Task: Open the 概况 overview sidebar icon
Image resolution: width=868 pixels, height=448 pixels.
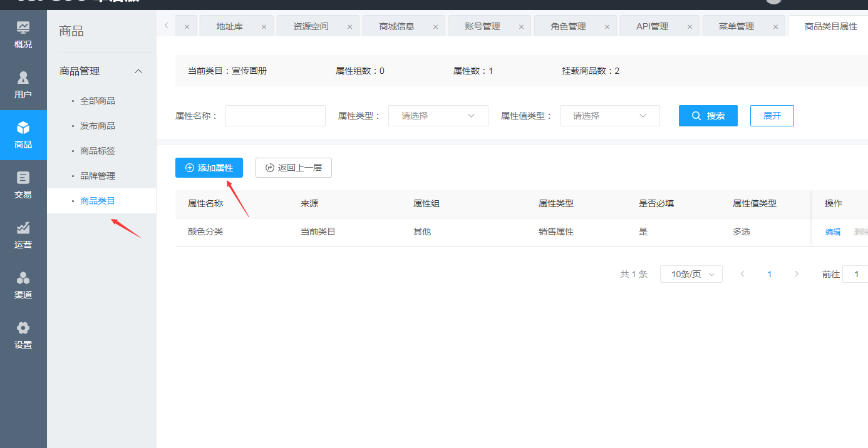Action: click(x=23, y=35)
